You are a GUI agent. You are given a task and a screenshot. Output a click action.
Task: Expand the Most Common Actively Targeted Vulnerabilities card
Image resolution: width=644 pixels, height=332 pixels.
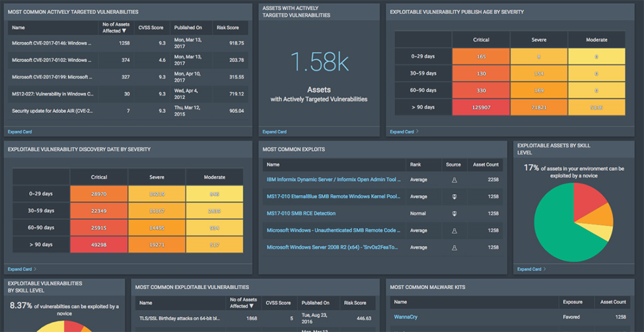pos(19,131)
